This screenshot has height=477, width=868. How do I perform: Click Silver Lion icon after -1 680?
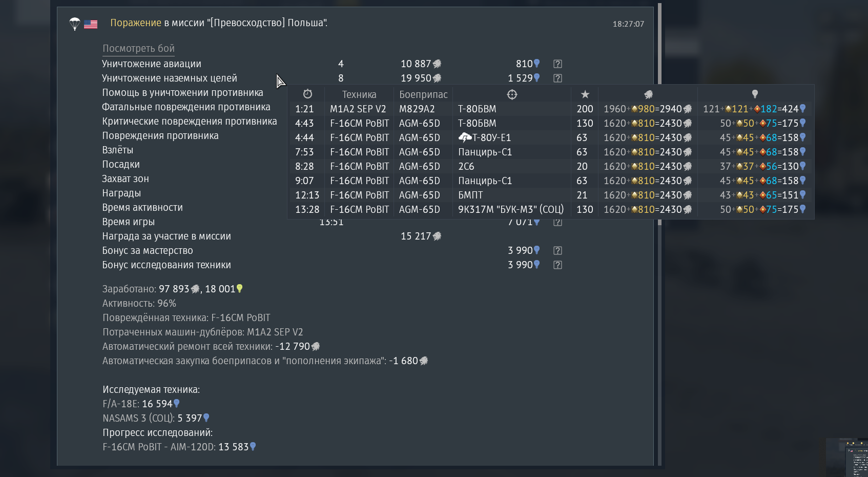point(424,361)
